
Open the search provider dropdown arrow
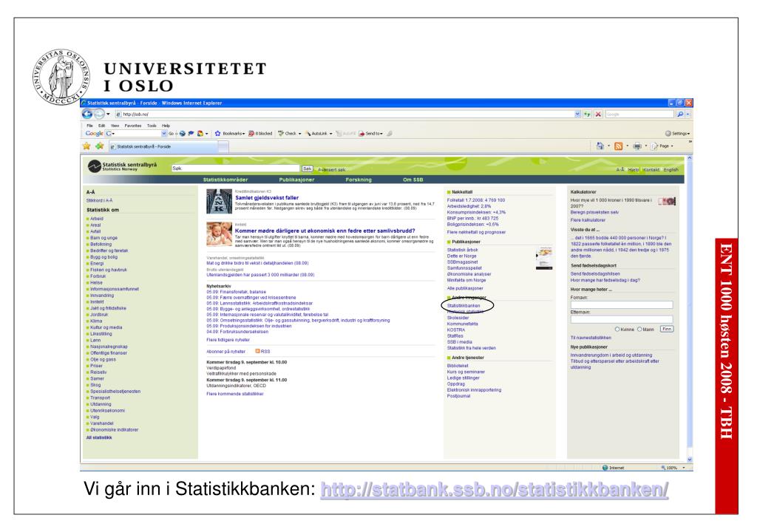[x=688, y=115]
